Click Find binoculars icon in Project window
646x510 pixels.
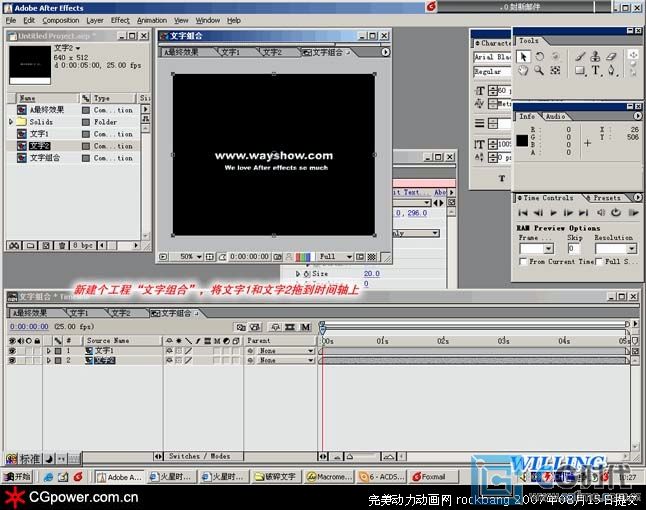pos(14,246)
